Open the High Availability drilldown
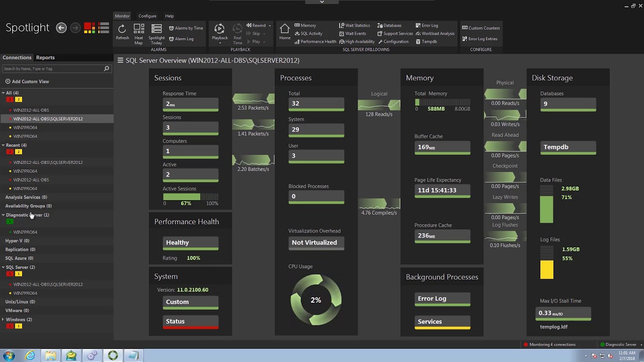 [357, 42]
